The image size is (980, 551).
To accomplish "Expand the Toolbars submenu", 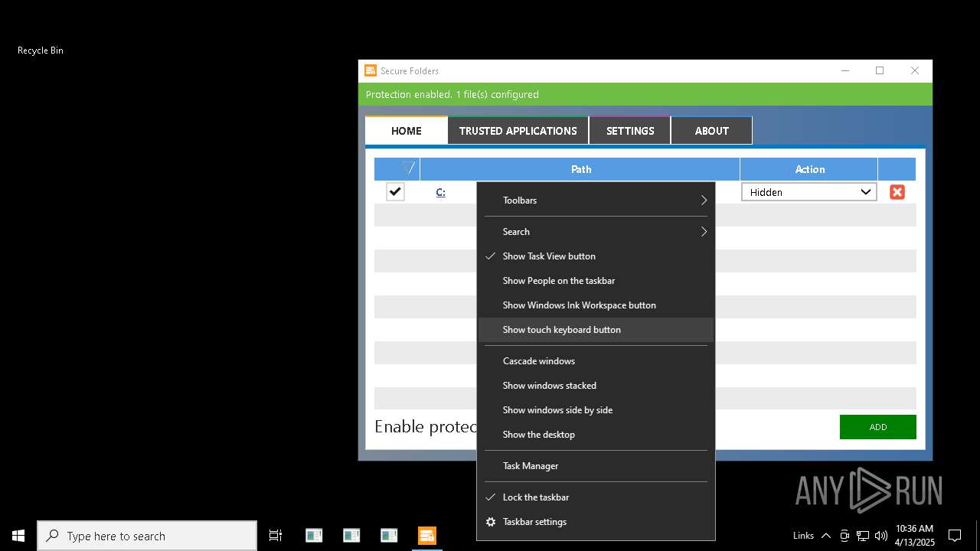I will 596,201.
